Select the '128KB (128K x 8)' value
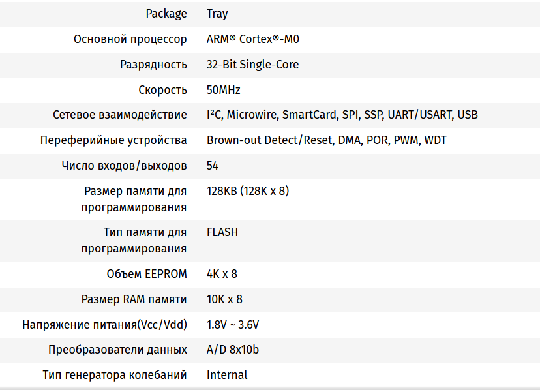 click(248, 191)
